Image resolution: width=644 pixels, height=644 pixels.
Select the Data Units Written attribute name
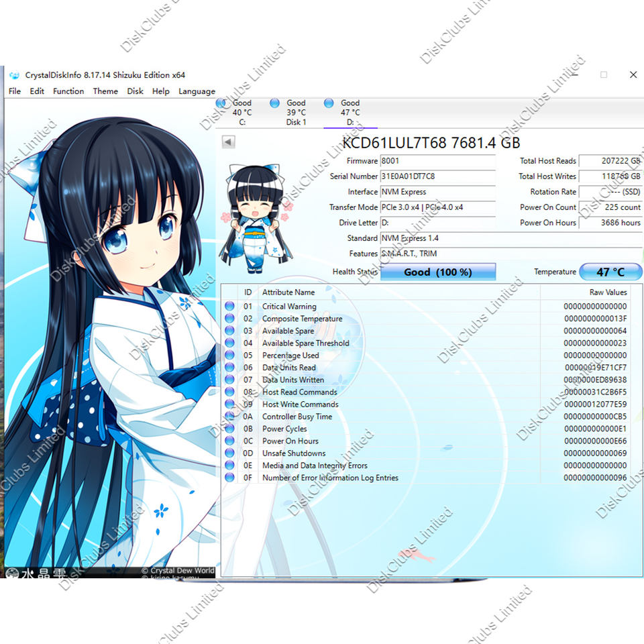293,380
